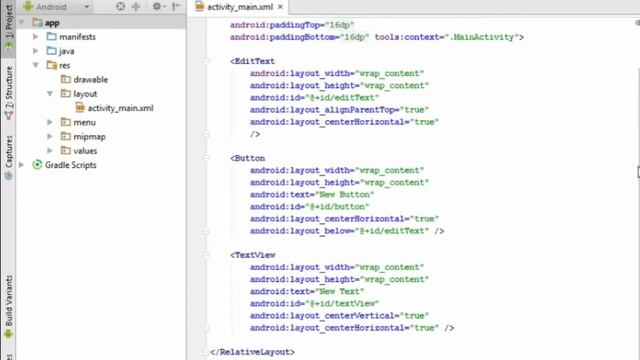Open the Structure side tool window tab

coord(9,92)
